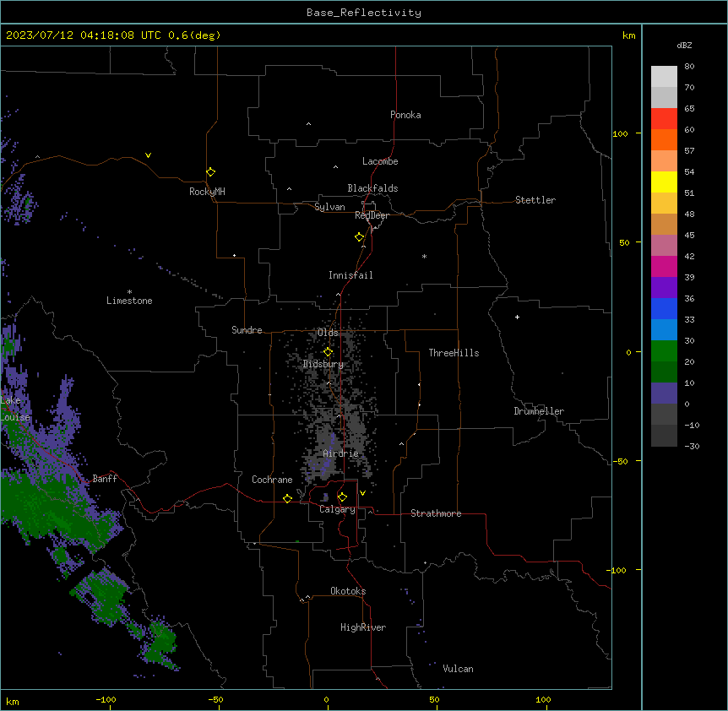Click the Lacombe city label
This screenshot has height=711, width=728.
point(380,161)
